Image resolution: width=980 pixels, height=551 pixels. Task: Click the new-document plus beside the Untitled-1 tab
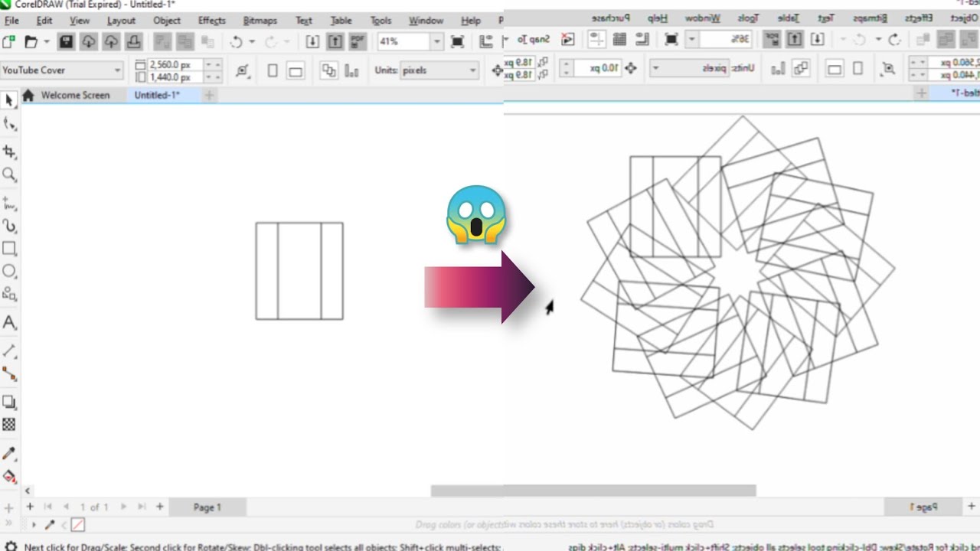tap(208, 95)
